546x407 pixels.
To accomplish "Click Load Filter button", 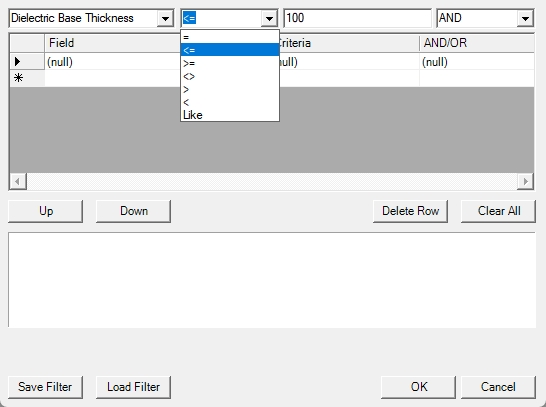I will (x=133, y=387).
